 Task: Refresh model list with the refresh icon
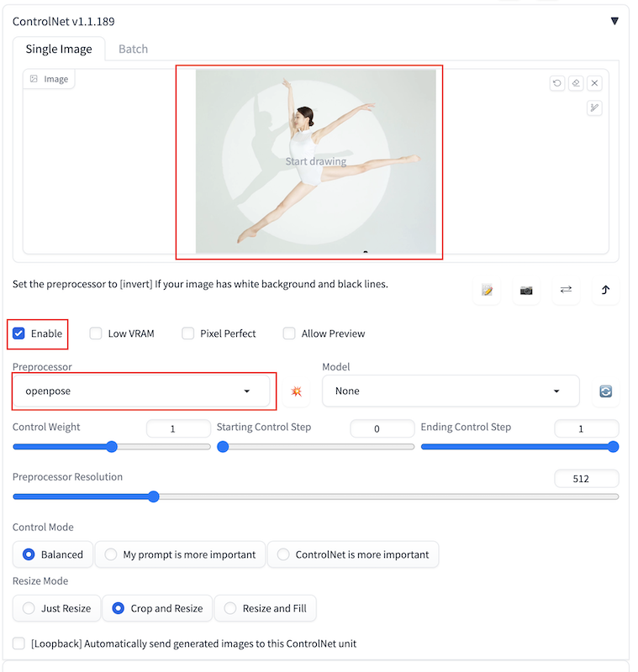tap(605, 391)
